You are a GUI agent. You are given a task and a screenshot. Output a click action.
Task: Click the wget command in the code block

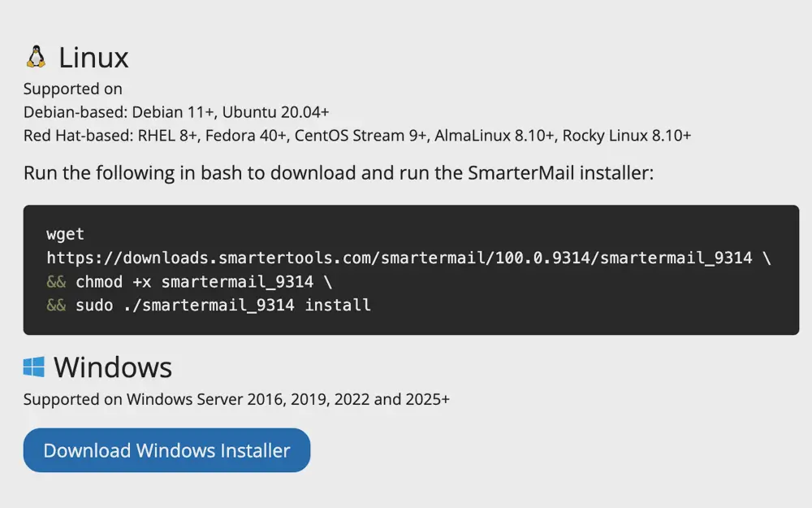pyautogui.click(x=65, y=234)
